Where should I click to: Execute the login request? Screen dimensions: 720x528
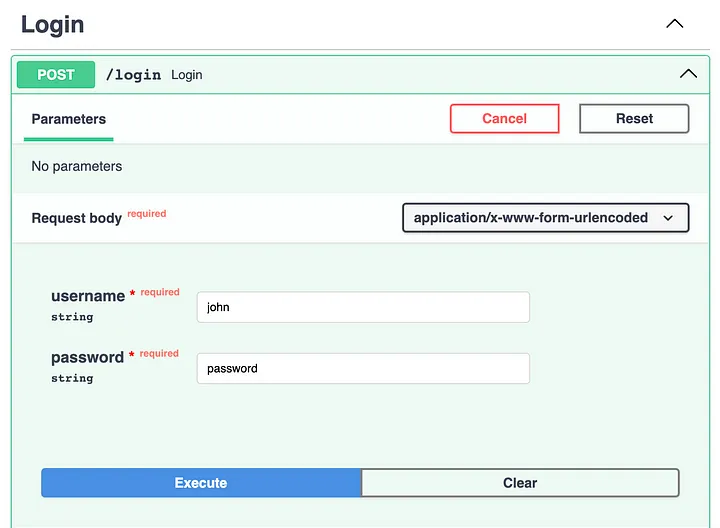click(201, 483)
